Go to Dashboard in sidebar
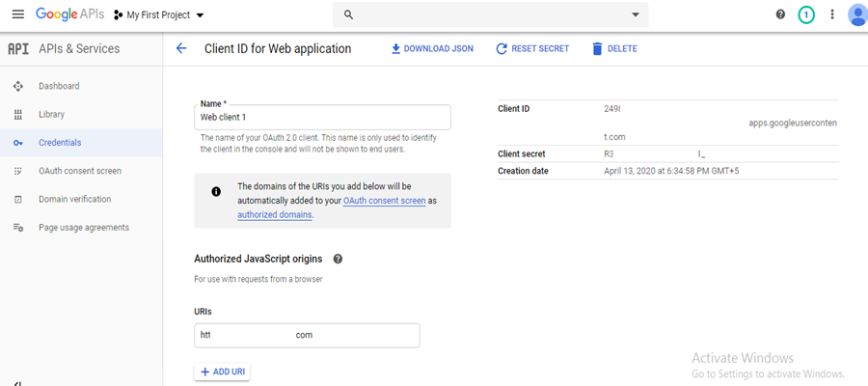Image resolution: width=868 pixels, height=386 pixels. tap(59, 86)
